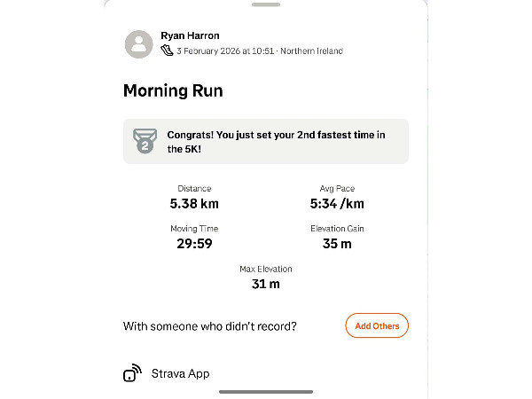This screenshot has width=532, height=399.
Task: Tap the Strava App device icon
Action: point(132,373)
